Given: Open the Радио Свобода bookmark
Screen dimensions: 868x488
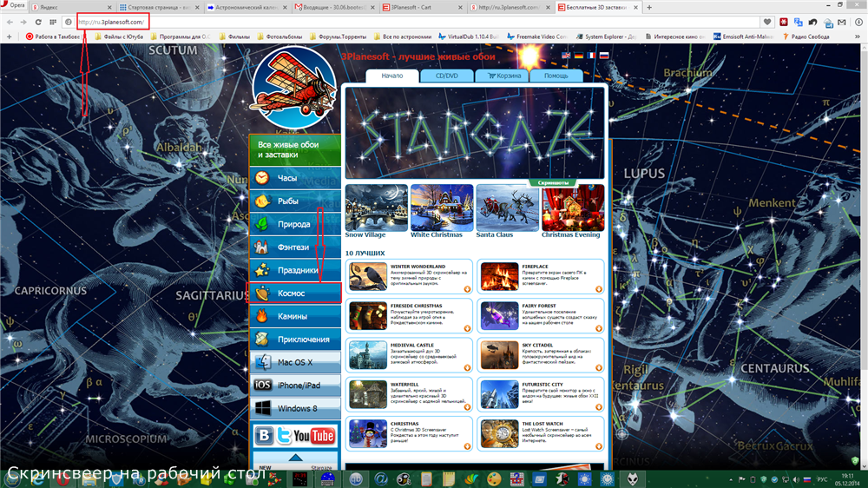Looking at the screenshot, I should 806,36.
